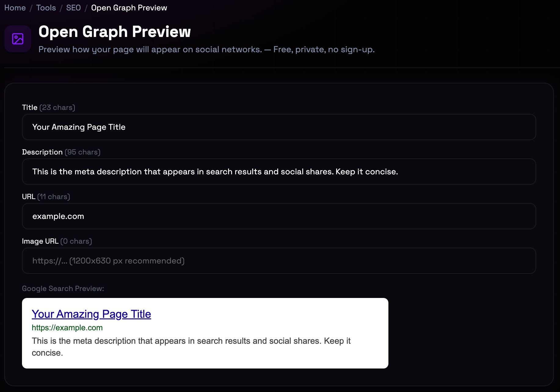
Task: Focus the Description input field
Action: (279, 172)
